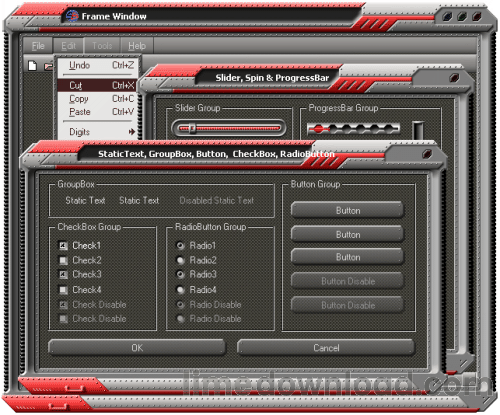
Task: Select the Radio4 option
Action: pyautogui.click(x=180, y=290)
